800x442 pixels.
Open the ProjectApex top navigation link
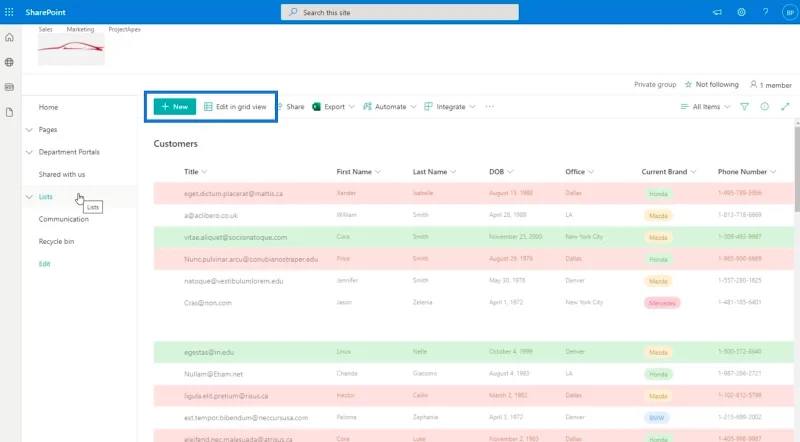point(124,29)
